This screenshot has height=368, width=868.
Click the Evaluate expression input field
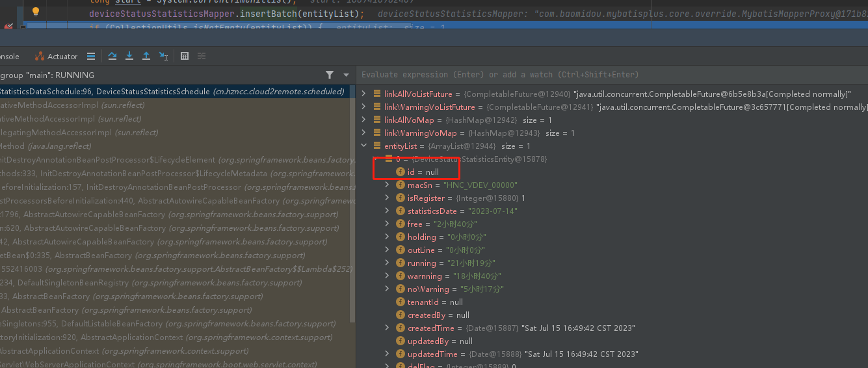[585, 75]
